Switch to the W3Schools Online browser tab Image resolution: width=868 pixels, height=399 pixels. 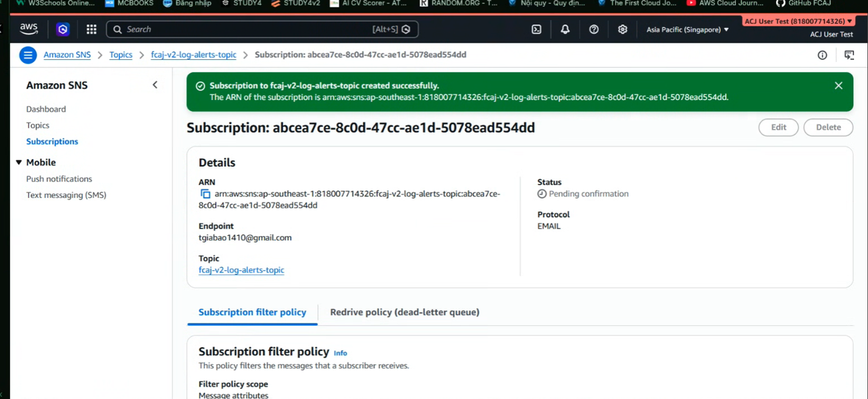click(56, 3)
